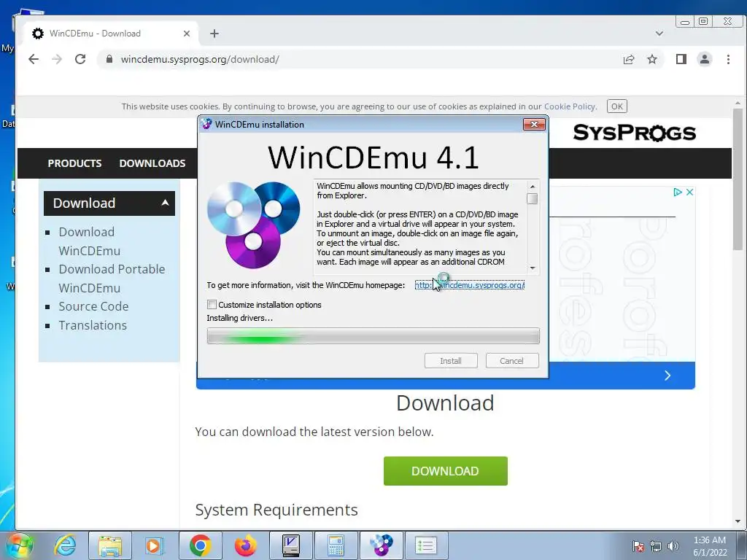The image size is (747, 560).
Task: Click the Installing drivers status text
Action: [239, 318]
